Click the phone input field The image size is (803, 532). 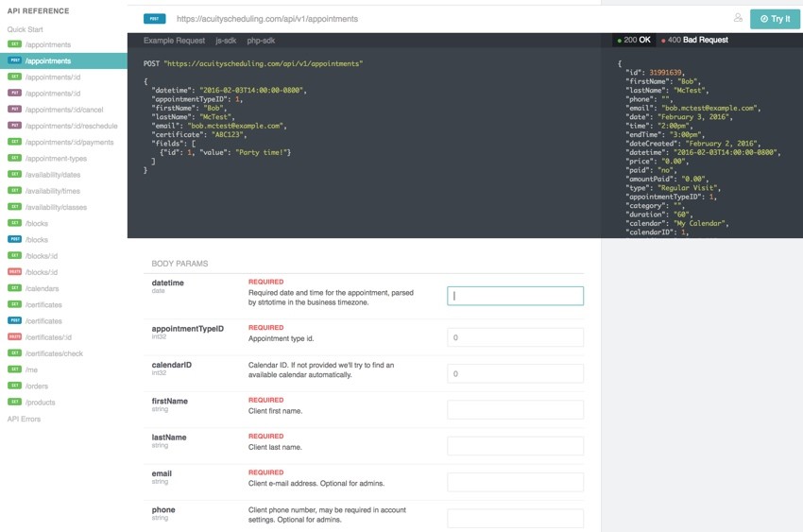pyautogui.click(x=515, y=518)
